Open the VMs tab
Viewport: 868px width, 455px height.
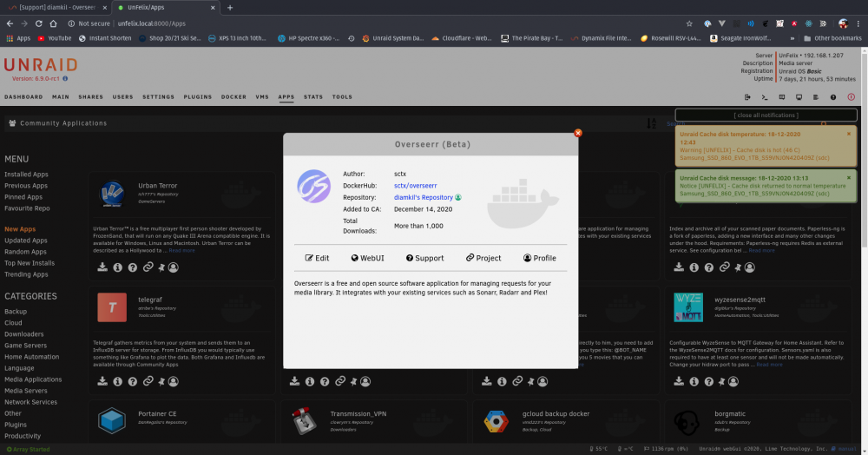pos(262,97)
